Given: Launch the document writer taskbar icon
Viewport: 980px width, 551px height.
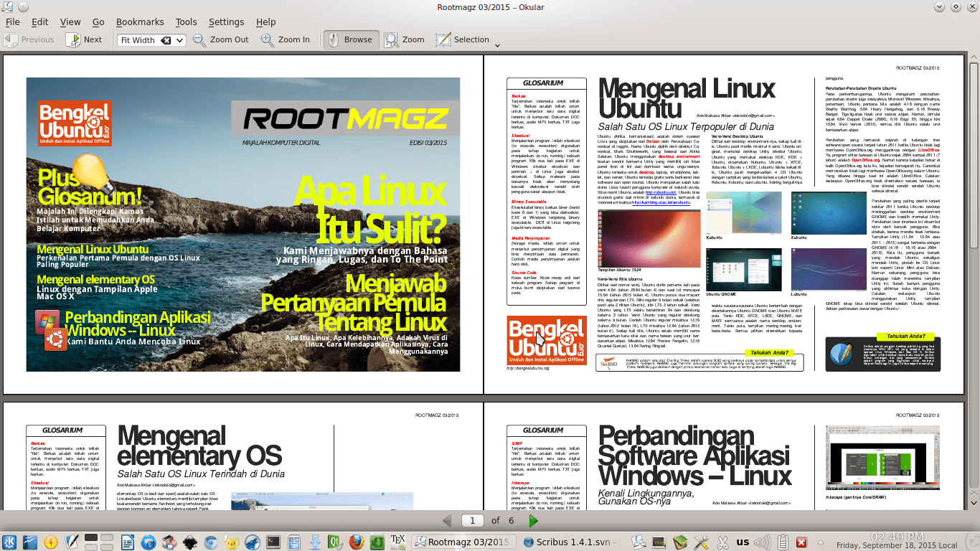Looking at the screenshot, I should [x=128, y=542].
